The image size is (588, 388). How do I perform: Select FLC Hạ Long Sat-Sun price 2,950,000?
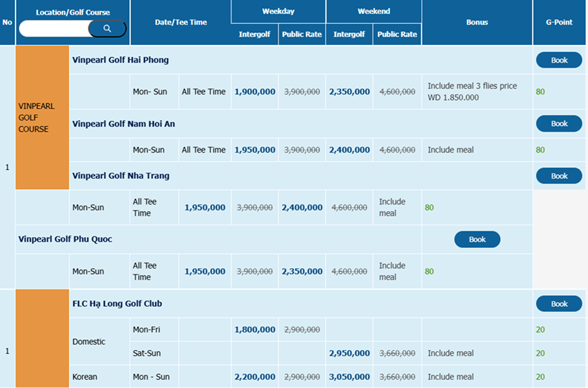pyautogui.click(x=350, y=353)
